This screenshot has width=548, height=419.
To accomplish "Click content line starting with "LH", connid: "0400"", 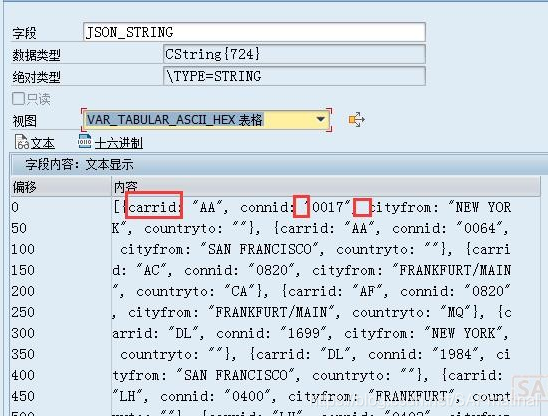I will (x=312, y=396).
